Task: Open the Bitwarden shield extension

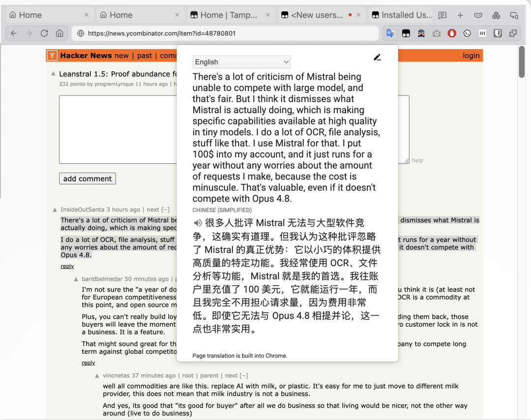Action: (498, 33)
